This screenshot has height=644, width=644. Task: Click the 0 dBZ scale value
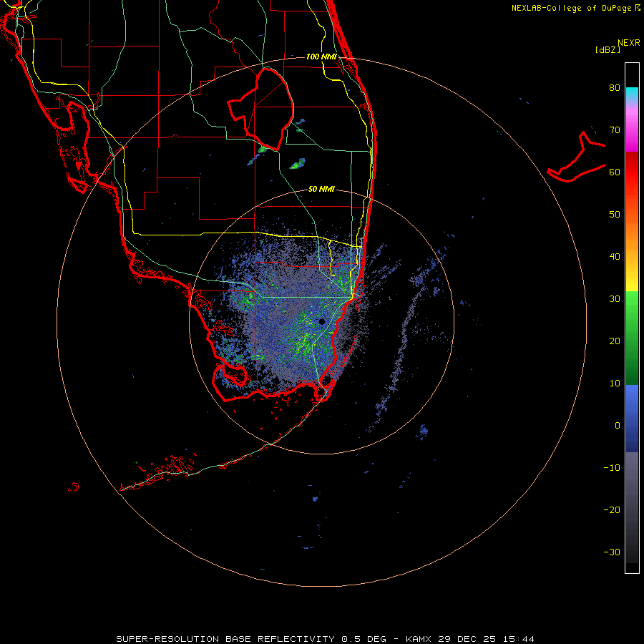[618, 426]
